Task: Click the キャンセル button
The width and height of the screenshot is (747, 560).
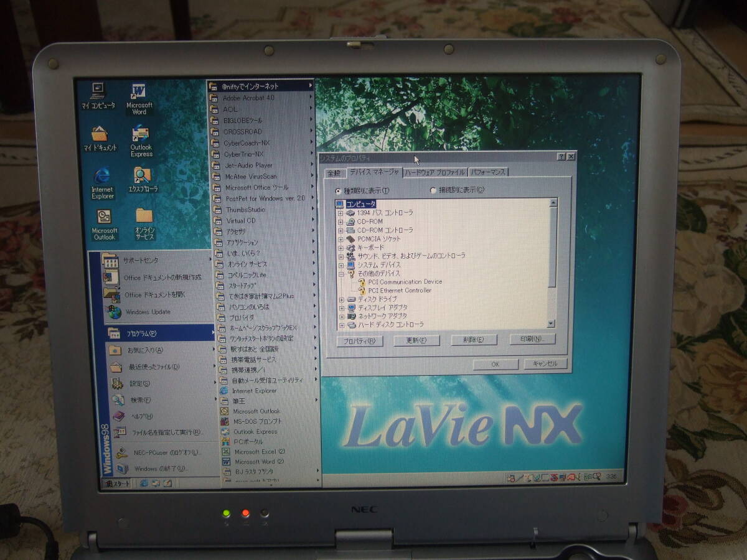Action: point(545,364)
